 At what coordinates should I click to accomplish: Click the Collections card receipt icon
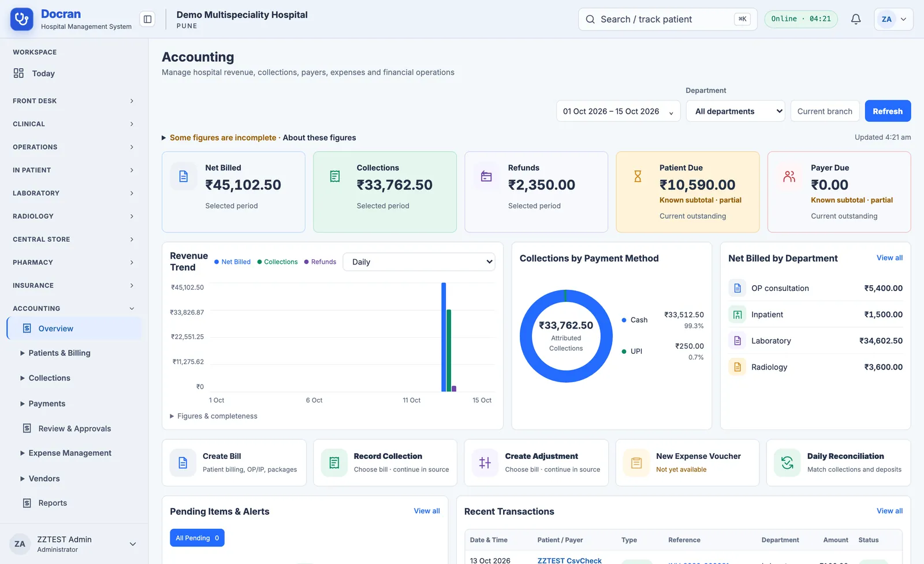(335, 176)
